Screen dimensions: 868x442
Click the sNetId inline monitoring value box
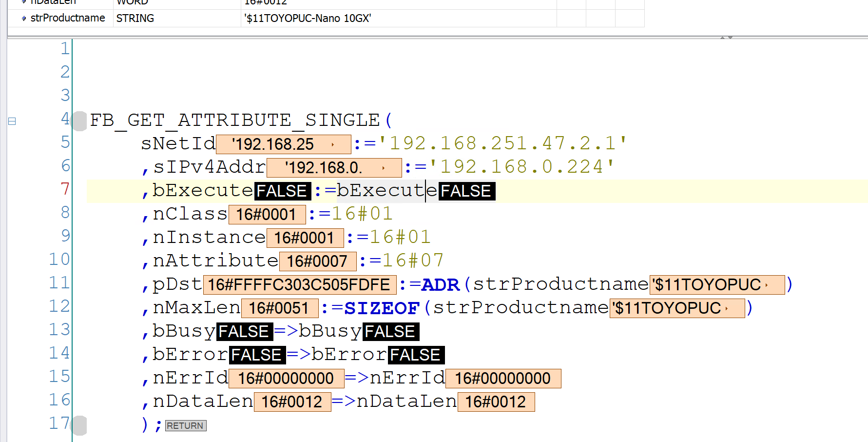pos(283,144)
